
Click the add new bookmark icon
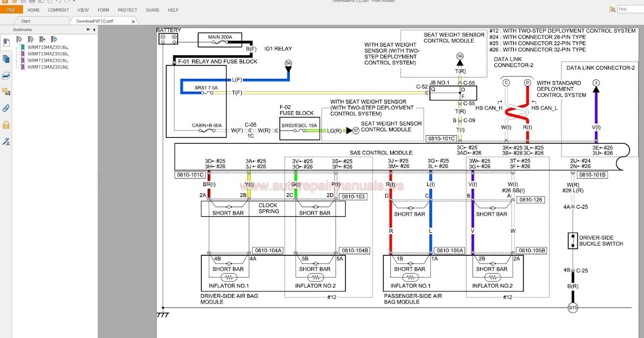point(30,39)
